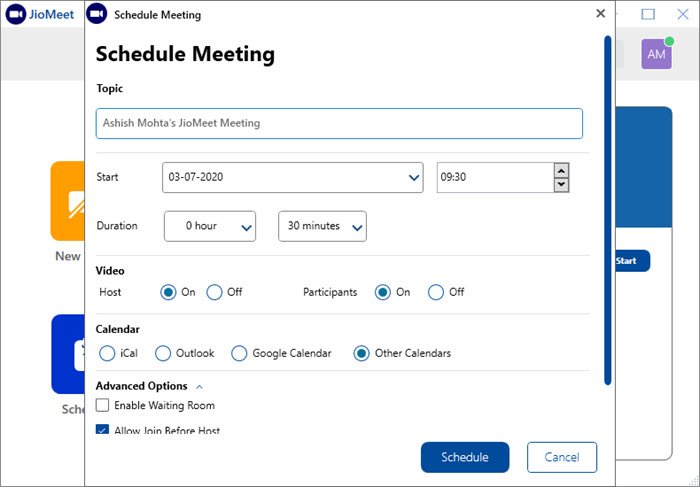The image size is (700, 487).
Task: Click the Start button in JioMeet window
Action: point(633,261)
